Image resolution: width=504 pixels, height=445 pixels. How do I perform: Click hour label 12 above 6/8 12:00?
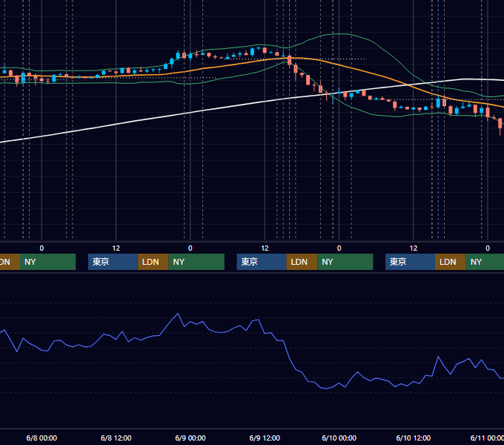[116, 248]
